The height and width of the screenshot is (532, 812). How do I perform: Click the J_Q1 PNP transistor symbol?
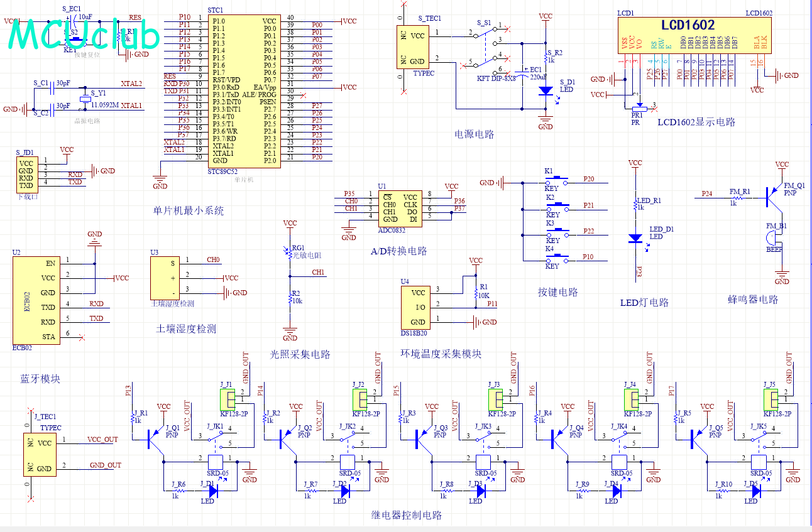[154, 439]
